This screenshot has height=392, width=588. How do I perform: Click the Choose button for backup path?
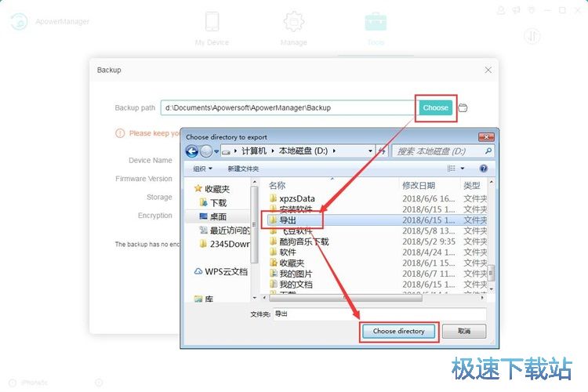[x=435, y=107]
